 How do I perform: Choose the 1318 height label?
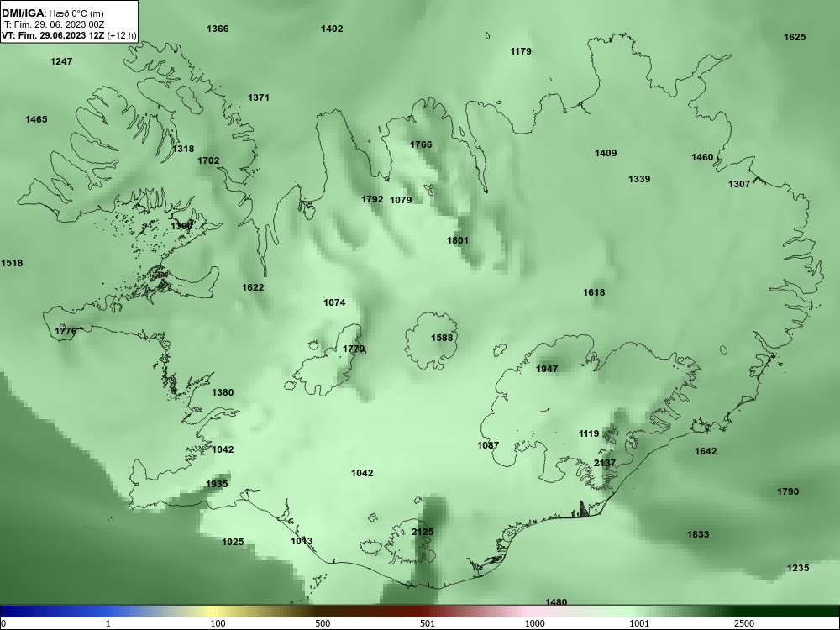click(183, 149)
